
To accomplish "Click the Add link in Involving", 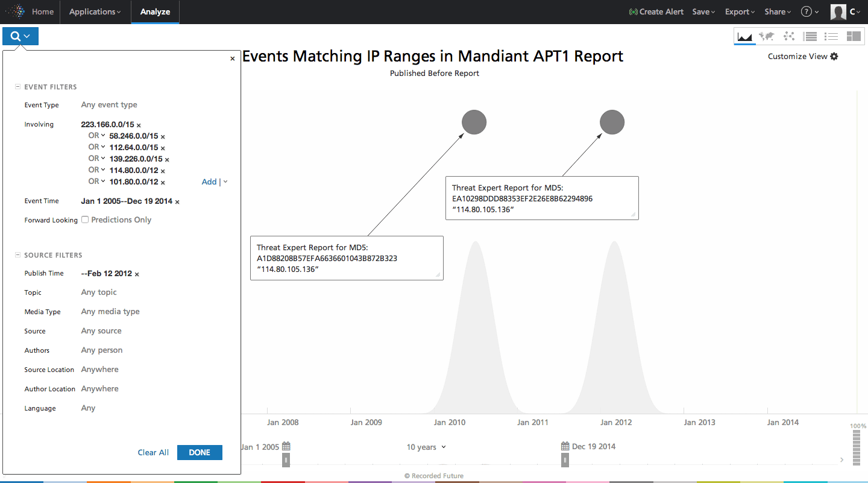I will (x=209, y=182).
